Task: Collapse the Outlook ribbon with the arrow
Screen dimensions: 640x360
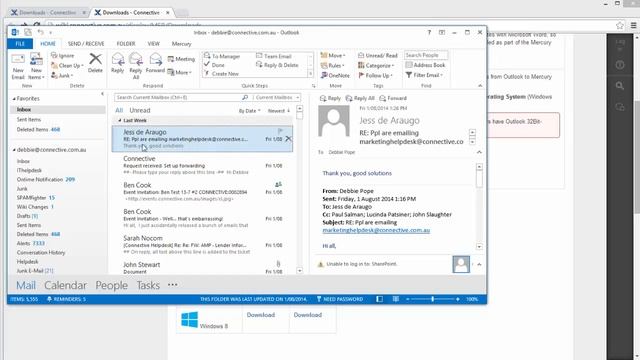Action: [480, 86]
